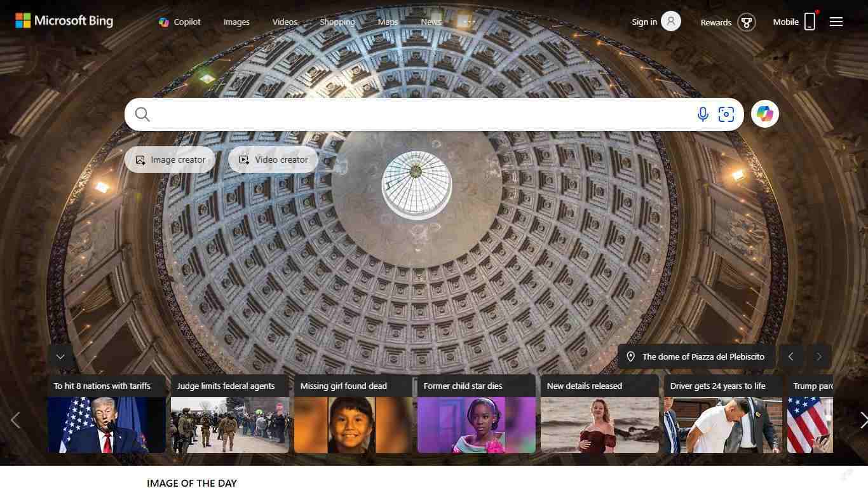Screen dimensions: 868x488
Task: Open Copilot from the round icon beside search
Action: point(764,114)
